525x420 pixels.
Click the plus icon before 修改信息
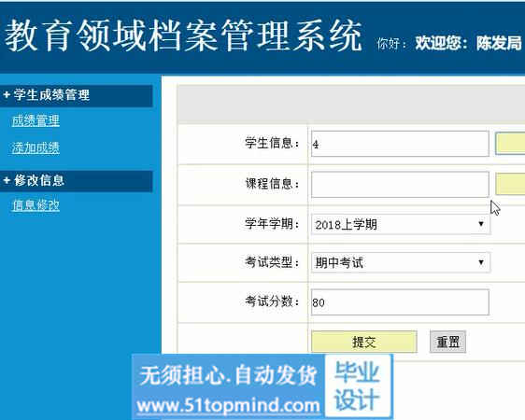tap(7, 180)
